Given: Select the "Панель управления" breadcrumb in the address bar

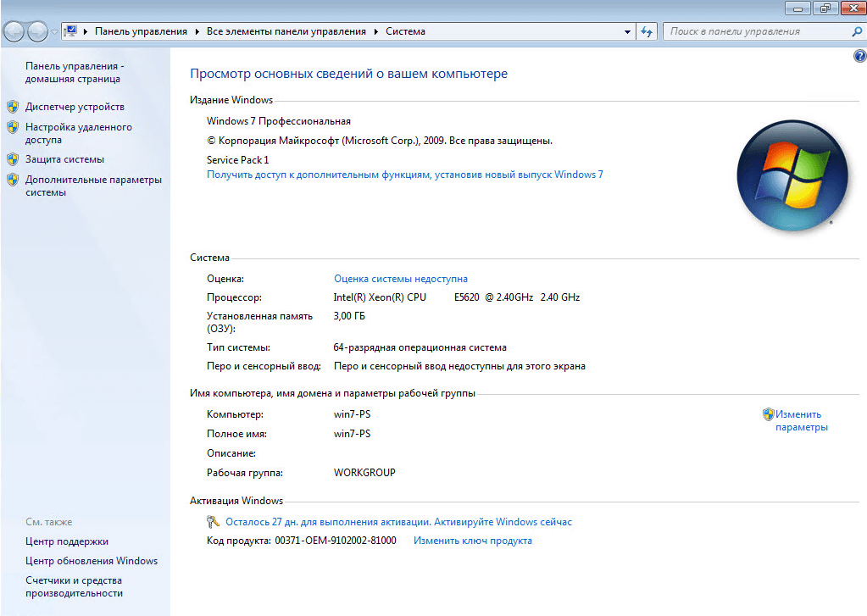Looking at the screenshot, I should pos(141,31).
